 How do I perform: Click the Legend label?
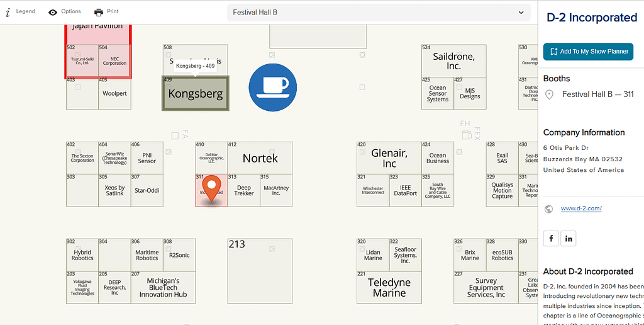coord(25,11)
